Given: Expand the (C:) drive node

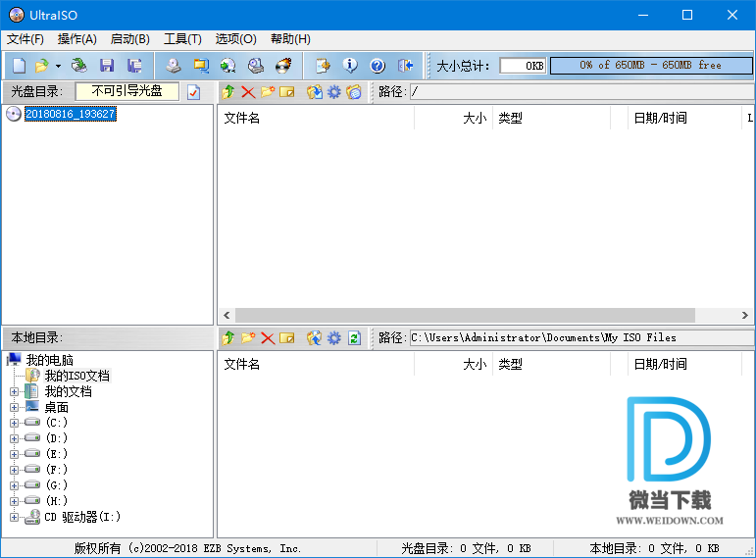Looking at the screenshot, I should click(14, 423).
